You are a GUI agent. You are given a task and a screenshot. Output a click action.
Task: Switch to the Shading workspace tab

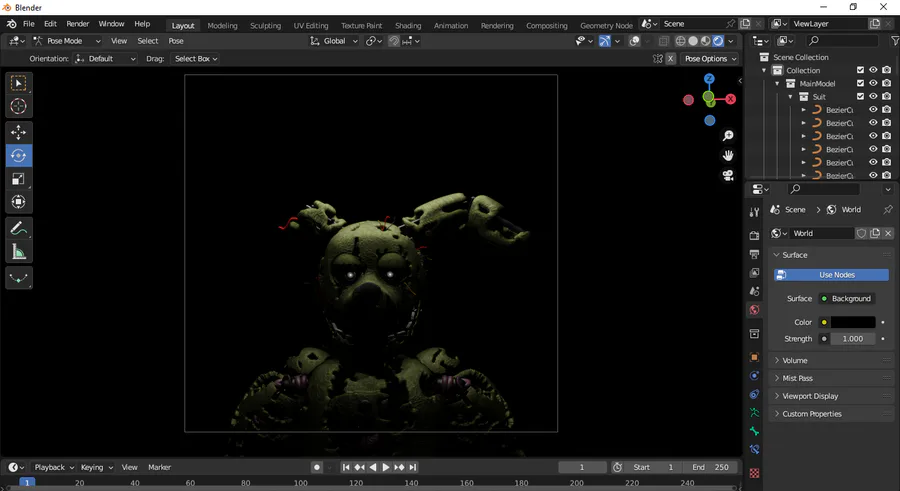pos(408,25)
